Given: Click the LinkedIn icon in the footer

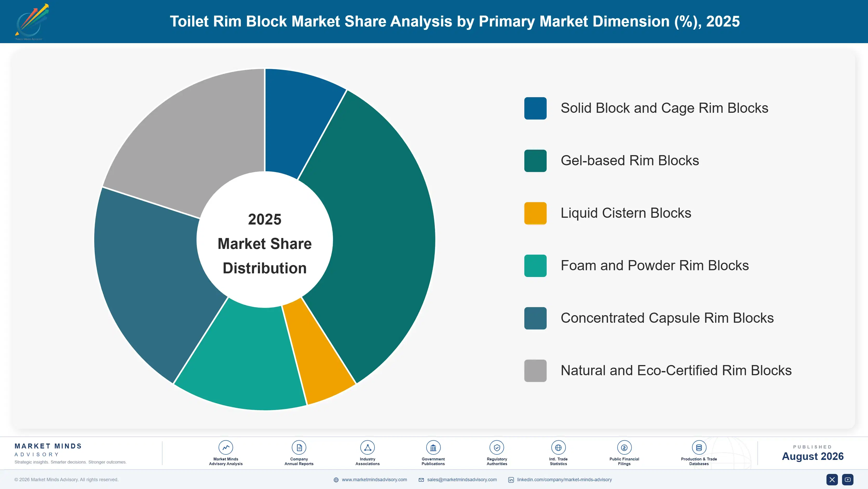Looking at the screenshot, I should tap(511, 480).
